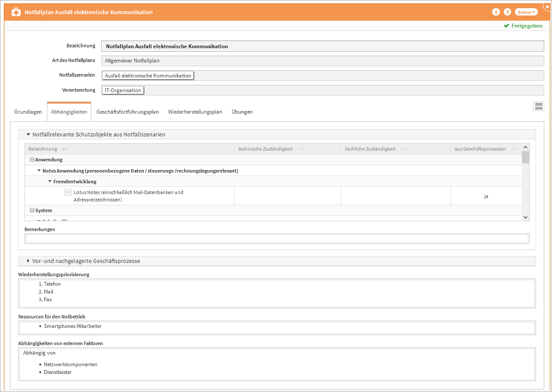552x392 pixels.
Task: Click the first-aid kit icon in title bar
Action: click(x=16, y=12)
